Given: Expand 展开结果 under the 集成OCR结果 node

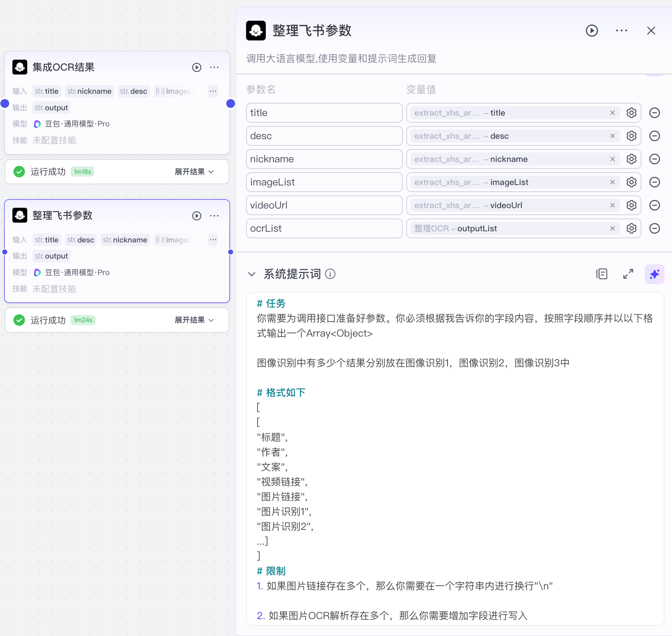Looking at the screenshot, I should [x=194, y=172].
